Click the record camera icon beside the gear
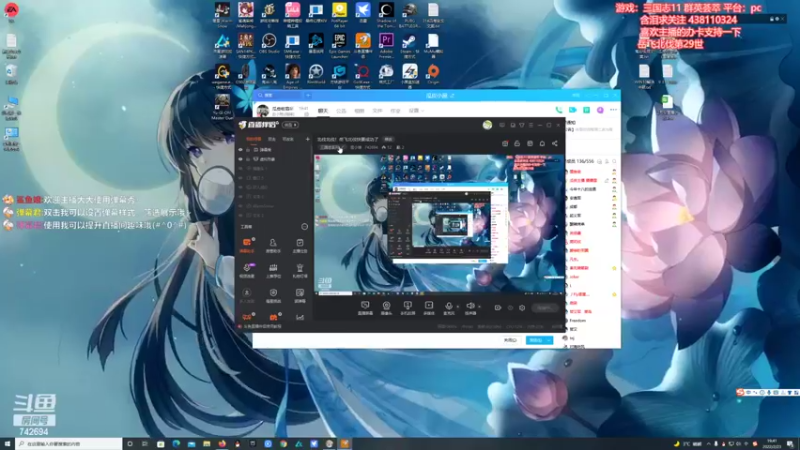 [x=497, y=308]
